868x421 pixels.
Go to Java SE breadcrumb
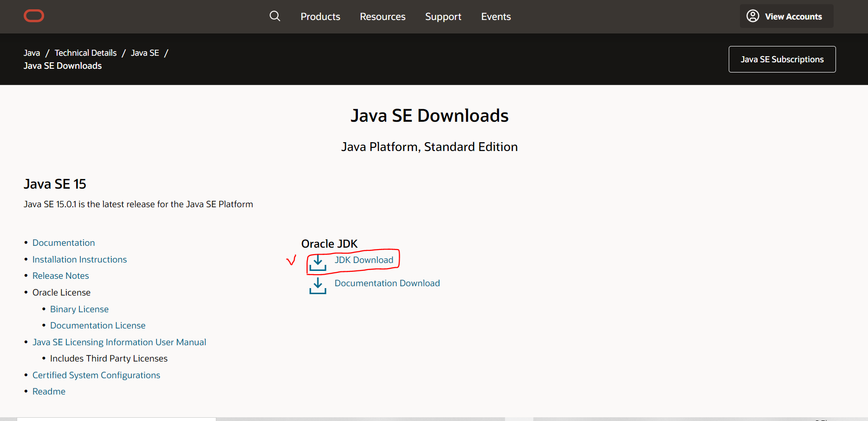coord(145,53)
